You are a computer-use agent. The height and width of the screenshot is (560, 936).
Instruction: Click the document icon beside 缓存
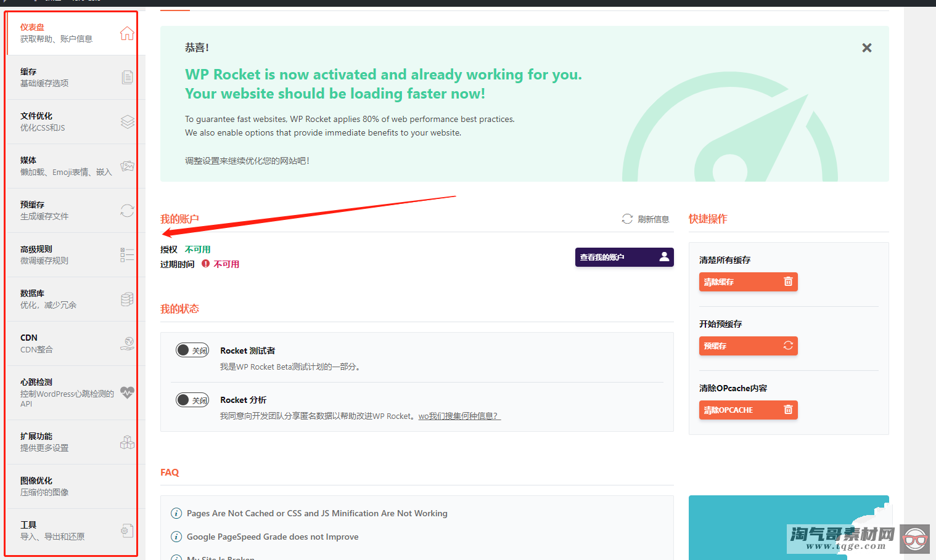[x=127, y=77]
